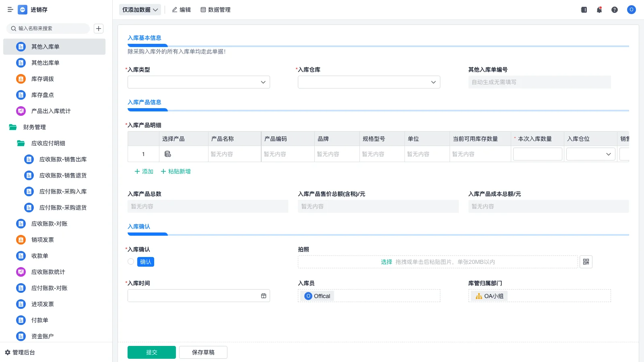Click 数据管理 in the top toolbar
Screen dimensions: 644x362
[216, 10]
